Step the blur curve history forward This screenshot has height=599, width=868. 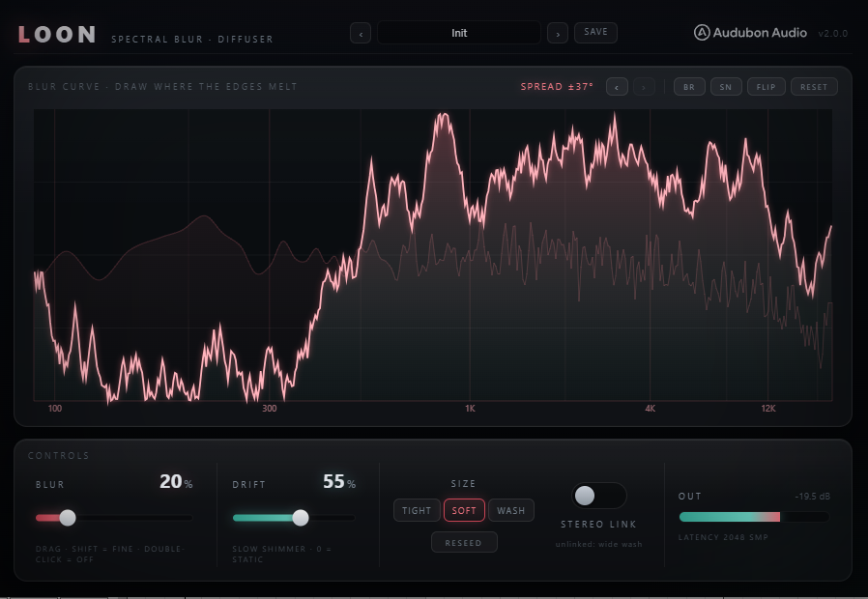pyautogui.click(x=644, y=87)
